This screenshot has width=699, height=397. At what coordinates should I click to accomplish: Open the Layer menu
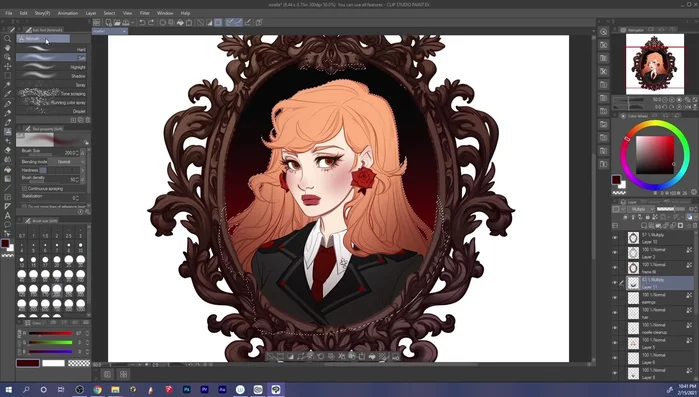91,13
